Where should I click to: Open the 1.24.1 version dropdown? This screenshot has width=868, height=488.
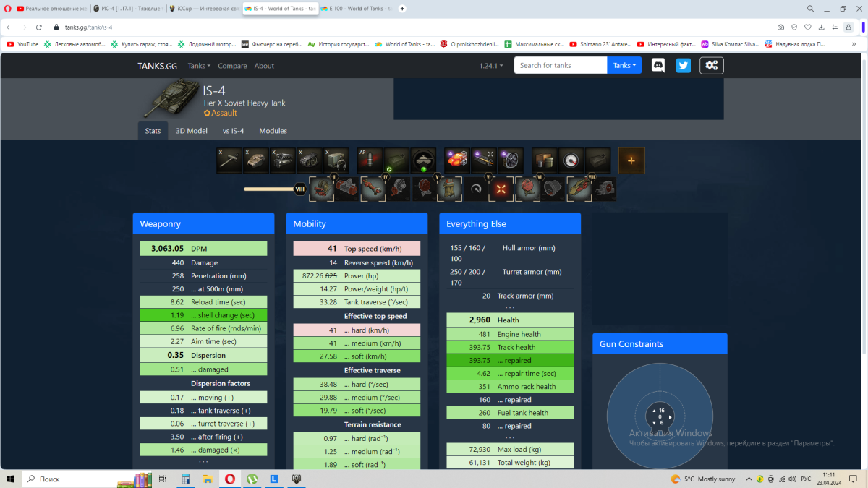[491, 66]
